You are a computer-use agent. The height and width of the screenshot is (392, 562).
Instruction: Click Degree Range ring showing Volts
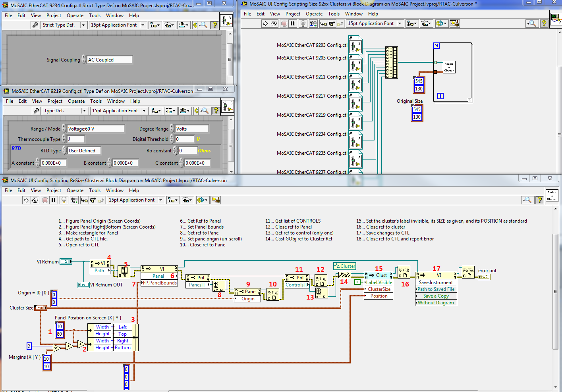click(191, 129)
